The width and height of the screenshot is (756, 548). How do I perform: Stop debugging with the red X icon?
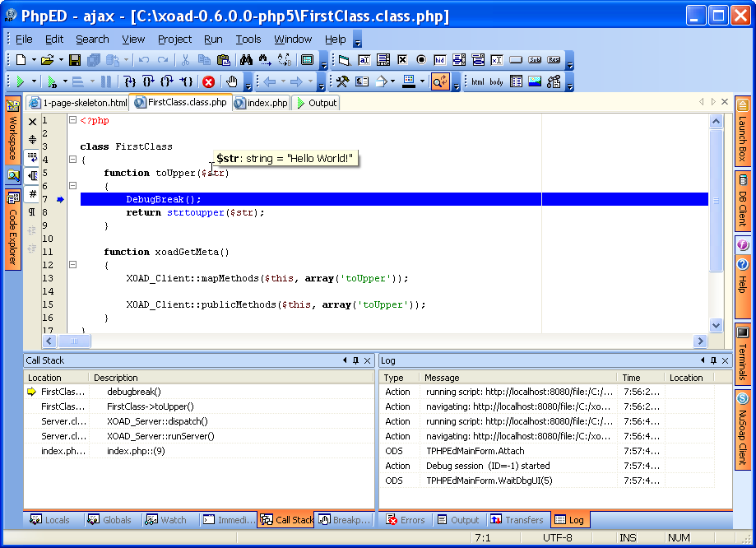[208, 82]
